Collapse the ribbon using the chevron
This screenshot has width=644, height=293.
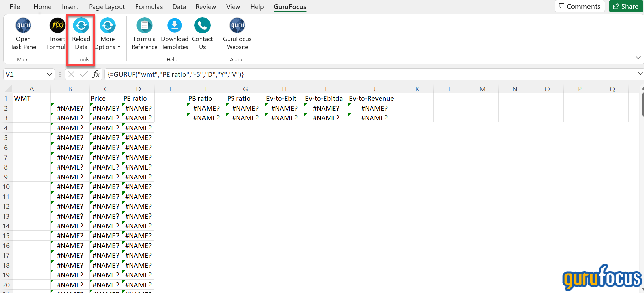[638, 58]
